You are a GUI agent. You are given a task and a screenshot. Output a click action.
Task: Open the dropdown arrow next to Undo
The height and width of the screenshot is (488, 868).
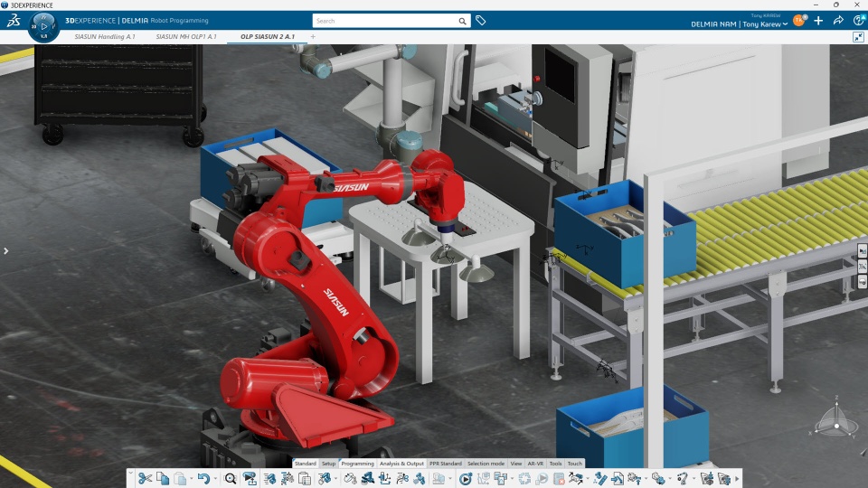pyautogui.click(x=215, y=479)
